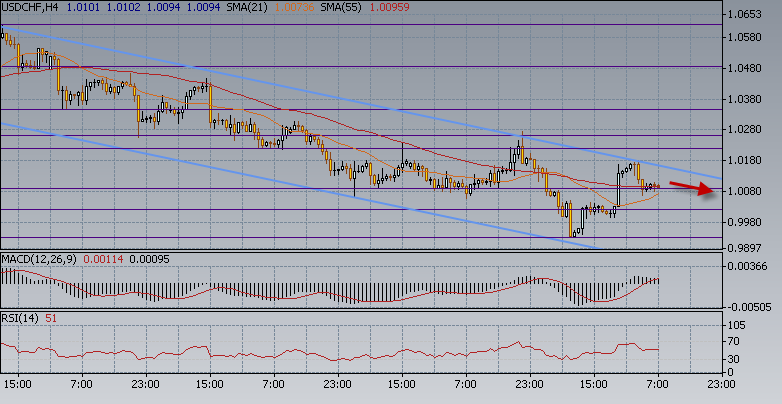This screenshot has width=782, height=404.
Task: Click the MACD value 0.00114
Action: coord(104,259)
